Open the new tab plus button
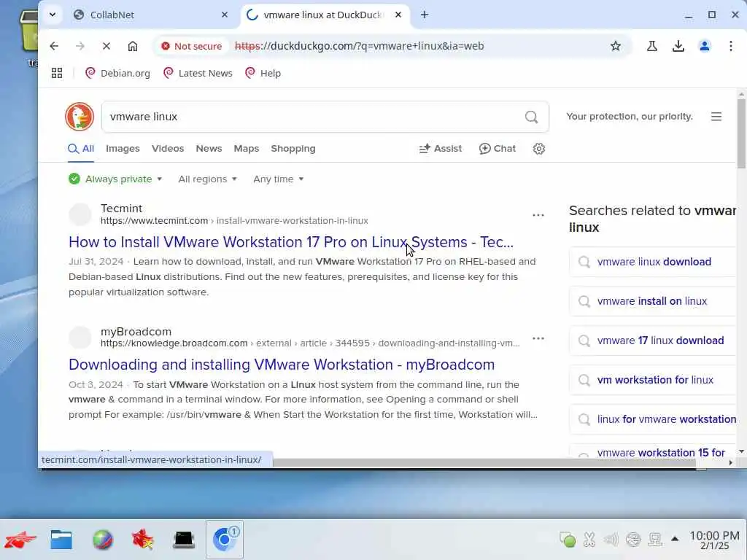747x560 pixels. point(425,15)
